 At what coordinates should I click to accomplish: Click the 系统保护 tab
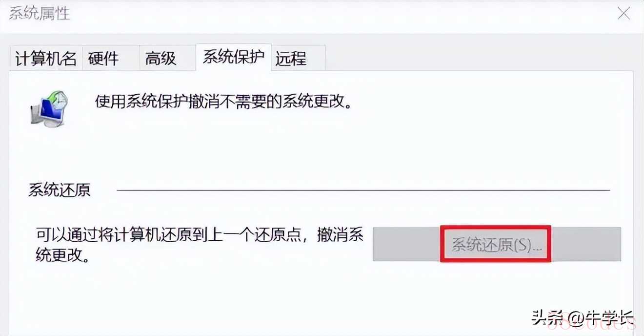coord(234,57)
